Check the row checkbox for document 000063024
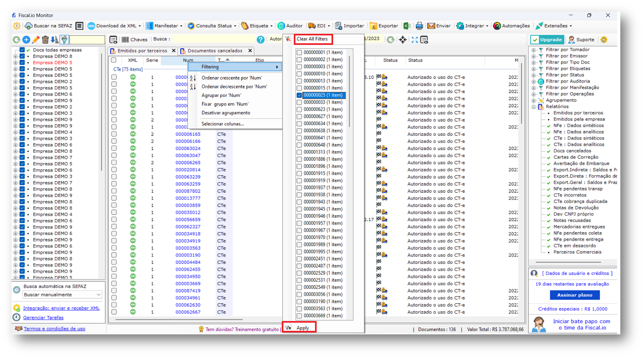This screenshot has height=358, width=644. [x=114, y=148]
